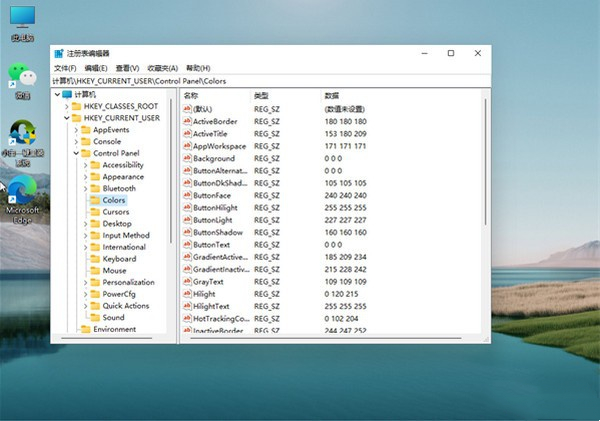Collapse the HKEY_CURRENT_USER node
The image size is (600, 421).
[x=66, y=118]
